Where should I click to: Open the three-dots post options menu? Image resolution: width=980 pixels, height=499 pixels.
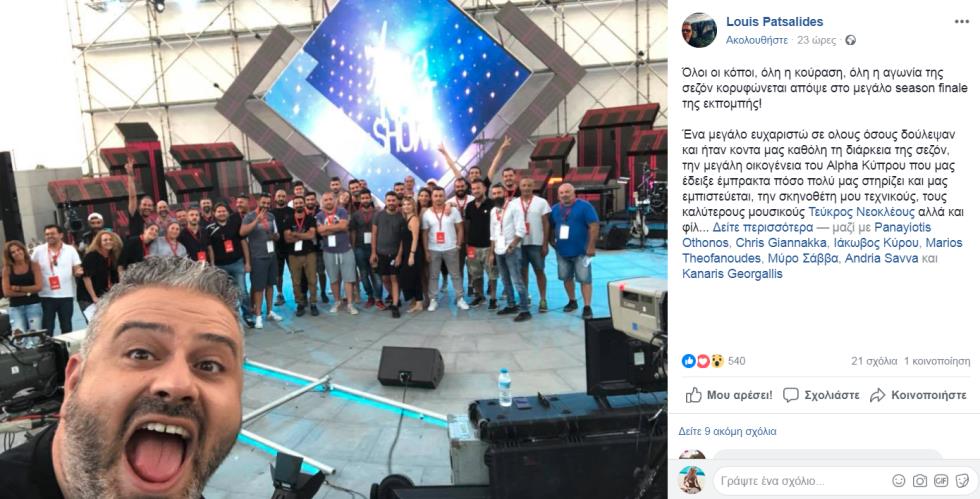click(x=961, y=22)
